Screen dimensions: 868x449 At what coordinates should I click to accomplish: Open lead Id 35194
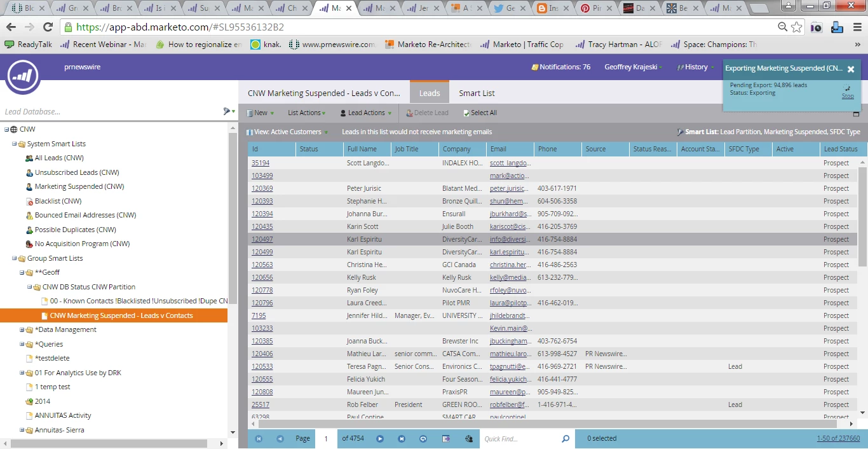pyautogui.click(x=261, y=163)
